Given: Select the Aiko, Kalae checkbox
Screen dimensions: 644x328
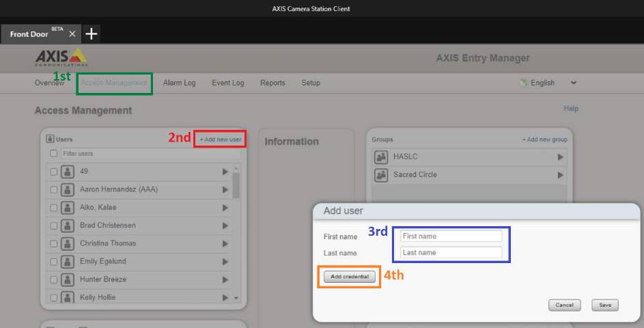Looking at the screenshot, I should (x=53, y=208).
